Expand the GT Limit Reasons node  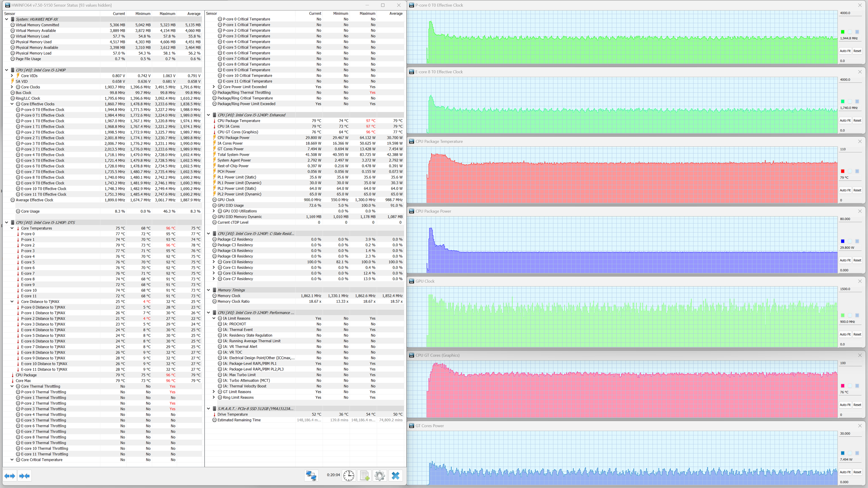pyautogui.click(x=214, y=392)
